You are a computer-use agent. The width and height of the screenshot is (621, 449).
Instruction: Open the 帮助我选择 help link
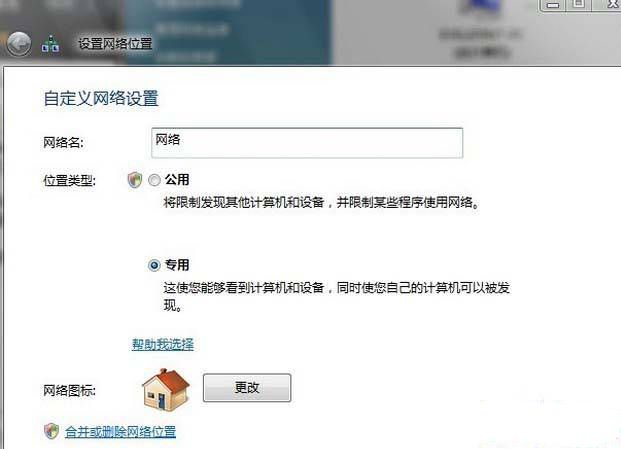(x=163, y=344)
